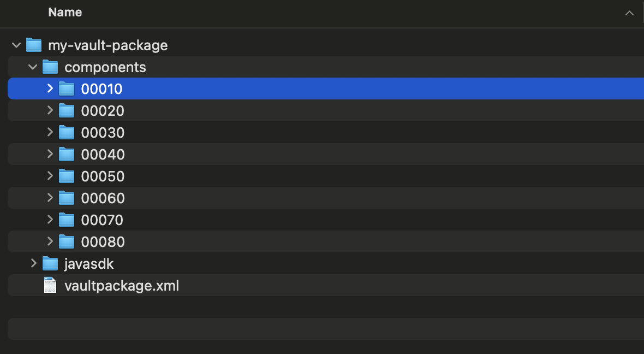The height and width of the screenshot is (354, 644).
Task: Click the my-vault-package folder icon
Action: [34, 45]
